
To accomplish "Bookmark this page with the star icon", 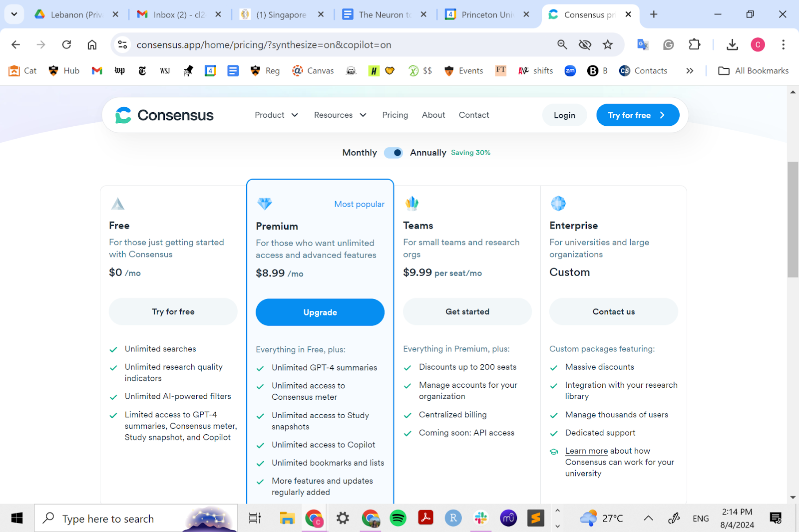I will pos(608,45).
